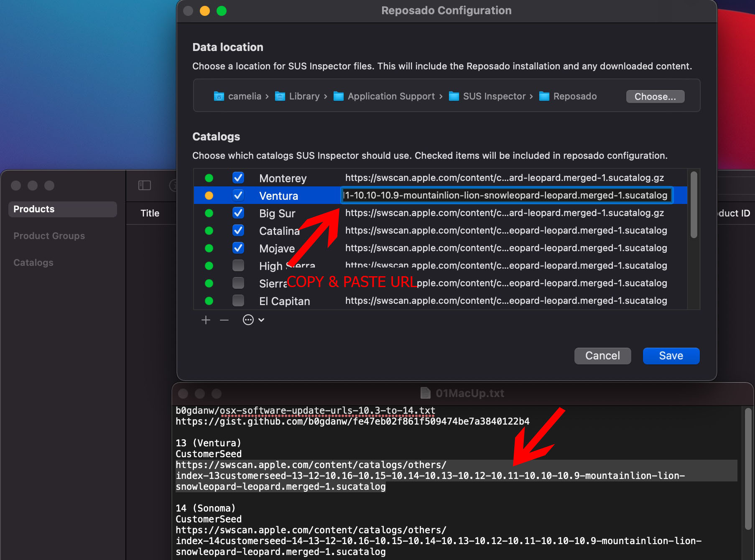Click green status dot for High Sierra
This screenshot has width=755, height=560.
tap(209, 266)
